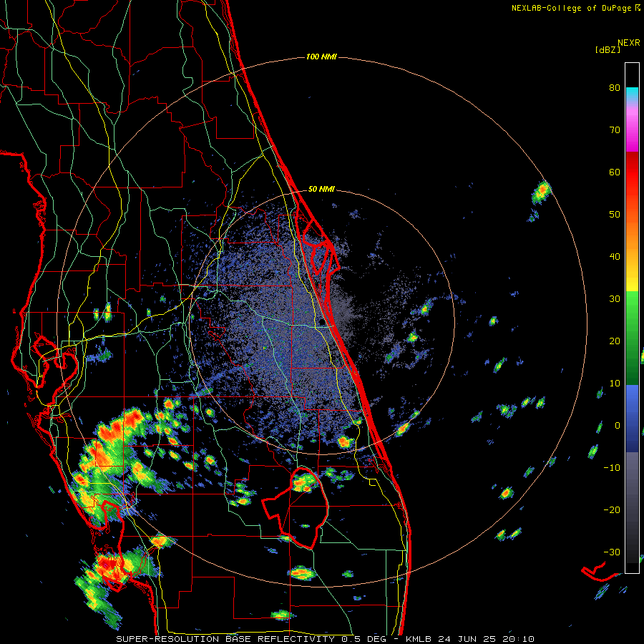Click the positive 10 dBZ scale value
The height and width of the screenshot is (644, 644).
tap(615, 384)
